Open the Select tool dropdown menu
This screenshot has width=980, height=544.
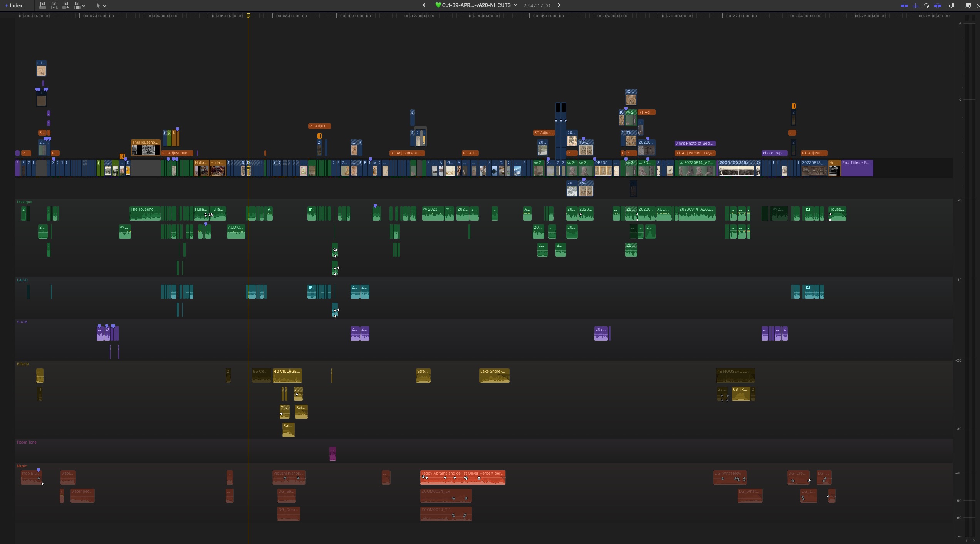click(x=104, y=6)
